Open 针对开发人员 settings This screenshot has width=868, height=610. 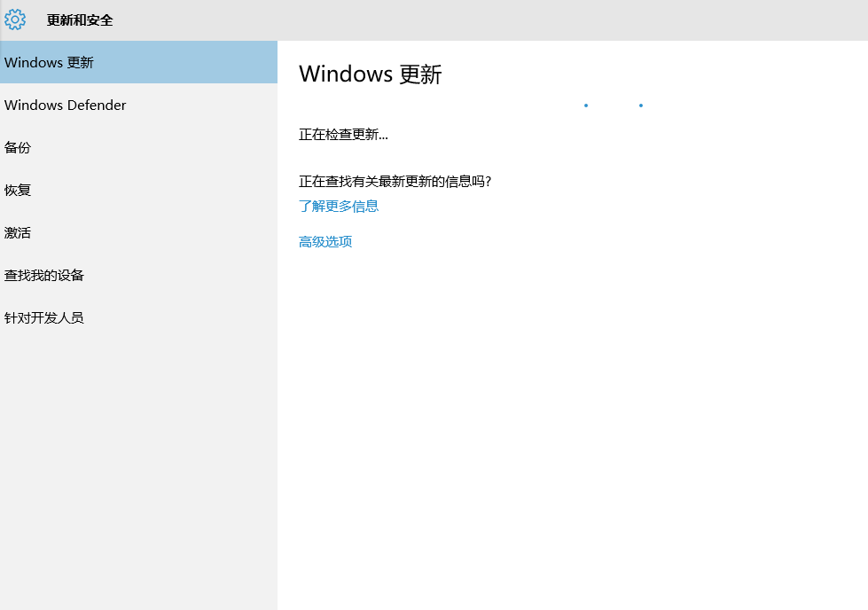[138, 317]
